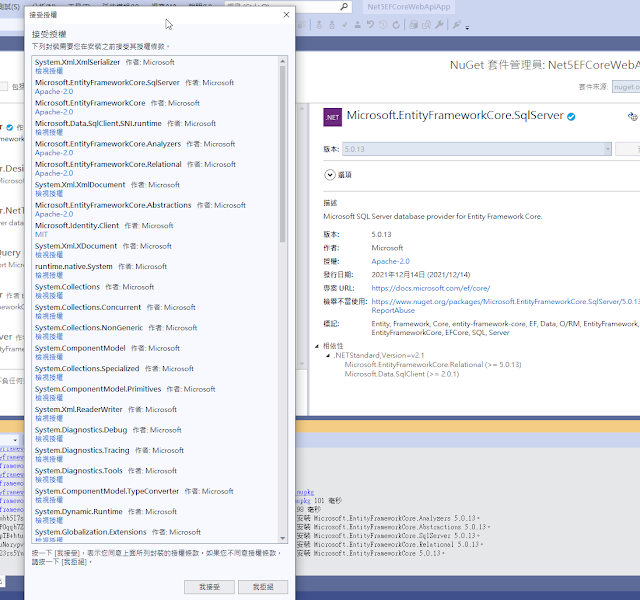The height and width of the screenshot is (600, 640).
Task: Click the wrench settings toolbar icon
Action: pos(439,25)
